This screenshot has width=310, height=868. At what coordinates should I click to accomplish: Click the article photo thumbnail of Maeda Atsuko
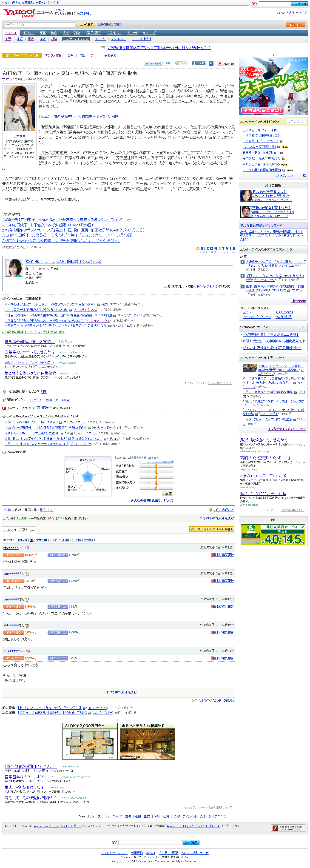[19, 108]
